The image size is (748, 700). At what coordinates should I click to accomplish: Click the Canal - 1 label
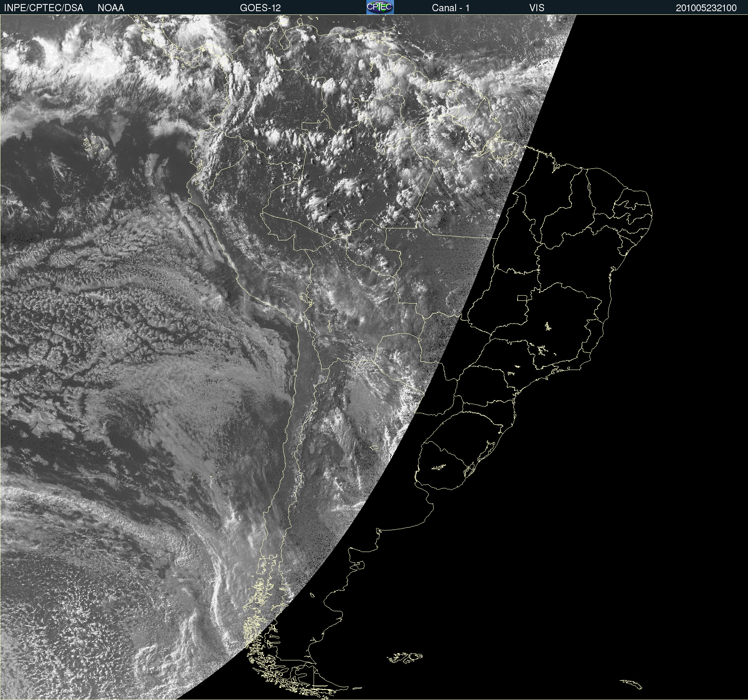tap(450, 8)
